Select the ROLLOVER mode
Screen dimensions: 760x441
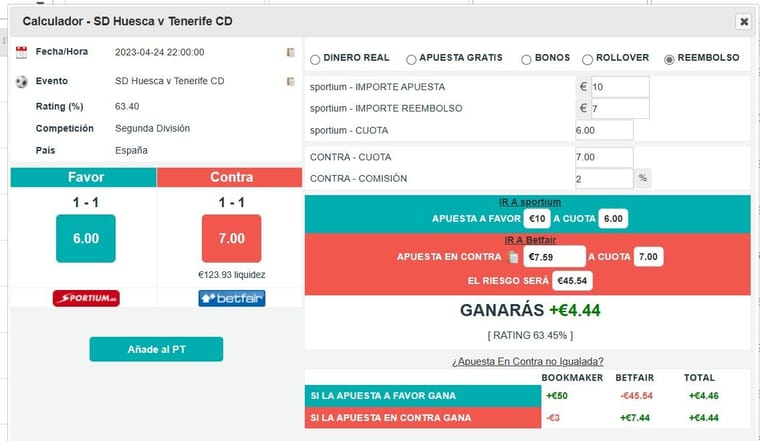(587, 59)
